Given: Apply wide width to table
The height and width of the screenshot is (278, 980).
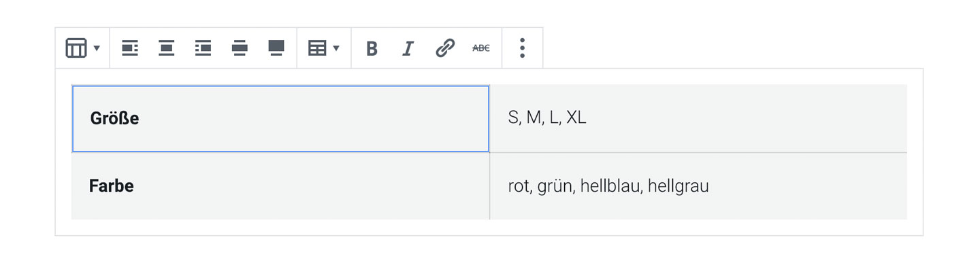Looking at the screenshot, I should 240,48.
